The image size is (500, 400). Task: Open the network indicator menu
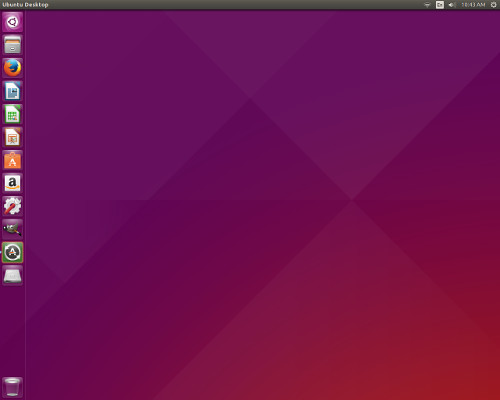(427, 5)
